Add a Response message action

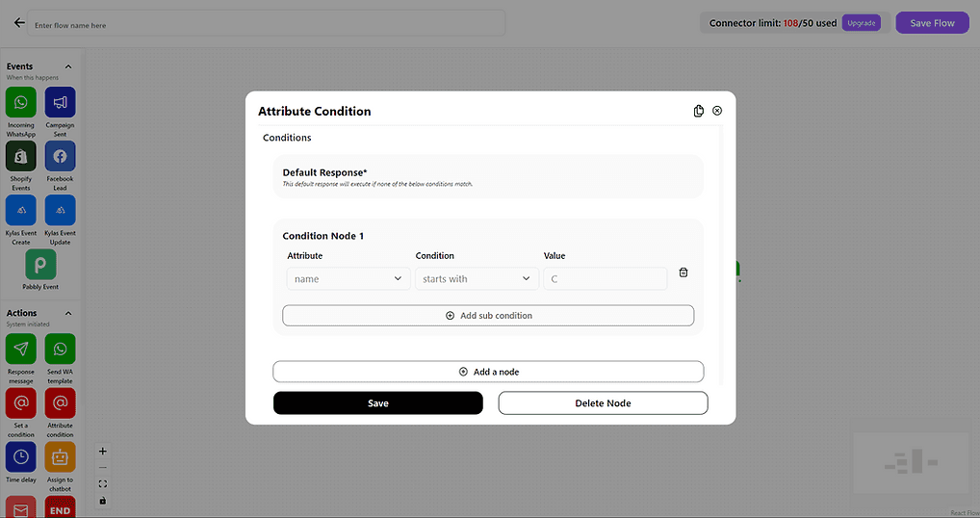tap(20, 349)
